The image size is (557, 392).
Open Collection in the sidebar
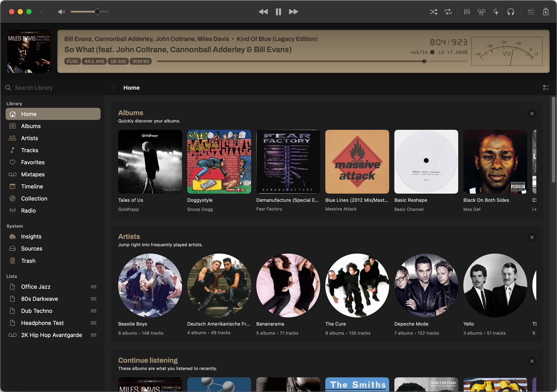(53, 199)
